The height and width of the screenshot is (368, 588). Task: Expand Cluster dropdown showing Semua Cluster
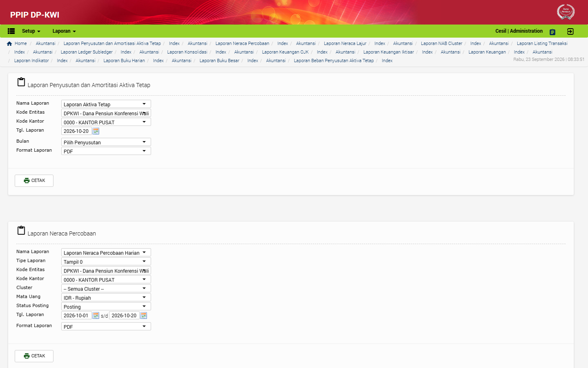106,289
